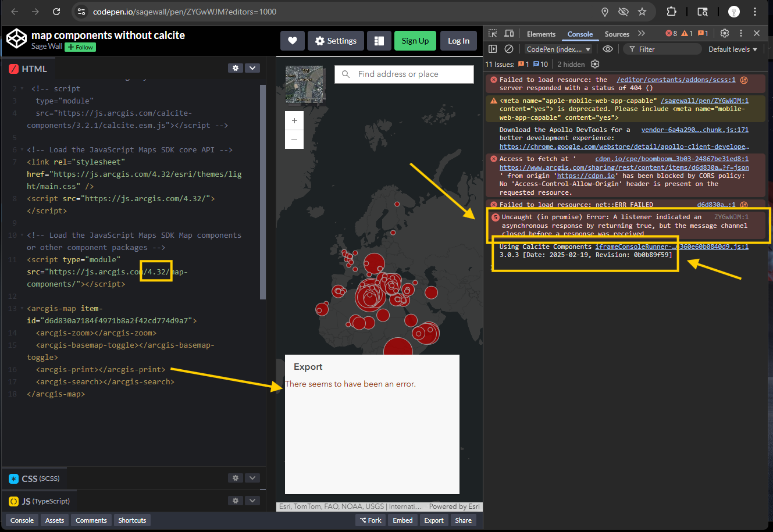The width and height of the screenshot is (773, 532).
Task: Go to the CodePen logo home
Action: [x=16, y=40]
